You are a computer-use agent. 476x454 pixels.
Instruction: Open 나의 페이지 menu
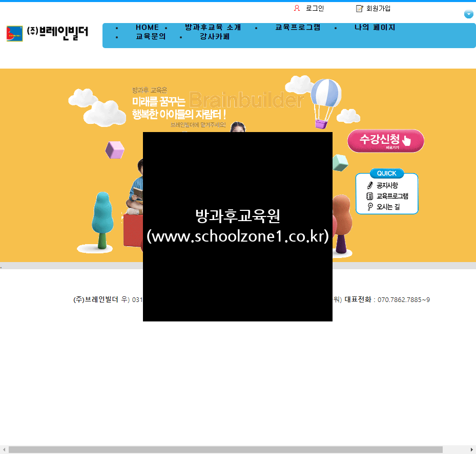point(375,27)
